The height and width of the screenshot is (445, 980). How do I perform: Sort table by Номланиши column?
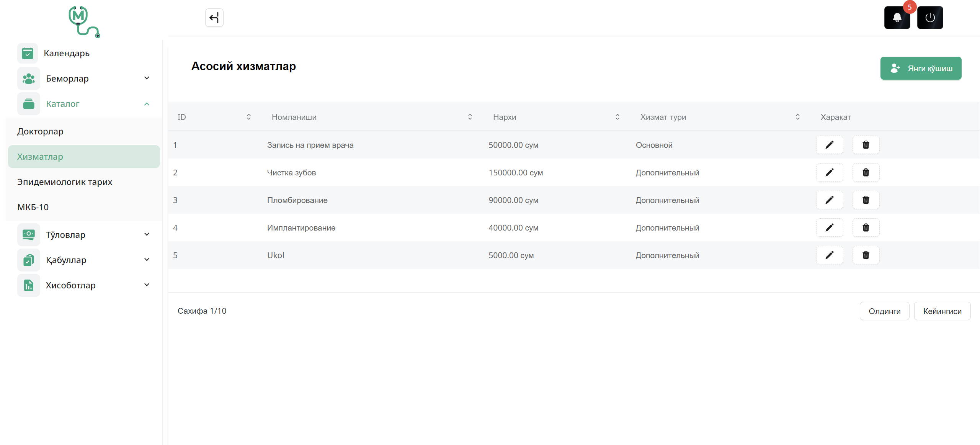click(x=470, y=117)
